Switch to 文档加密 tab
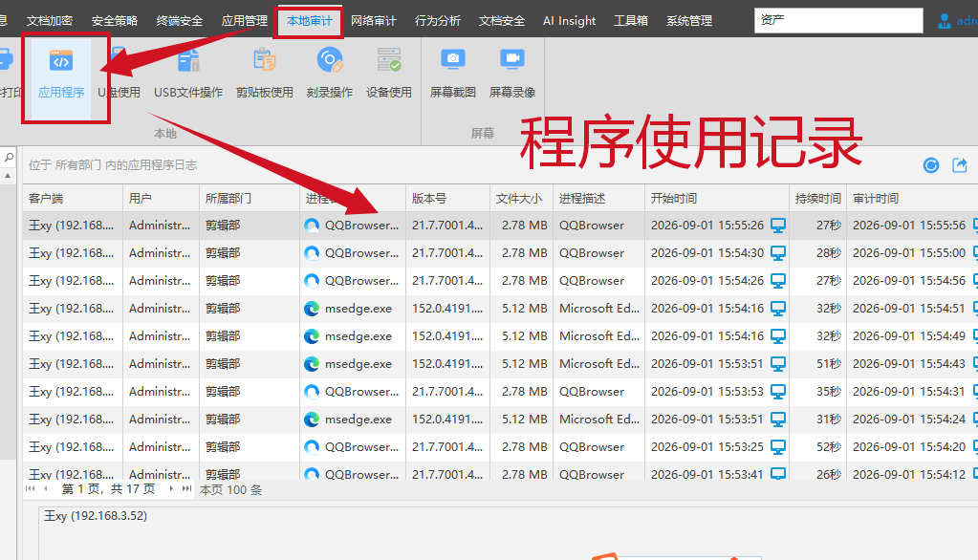This screenshot has width=978, height=560. click(50, 21)
